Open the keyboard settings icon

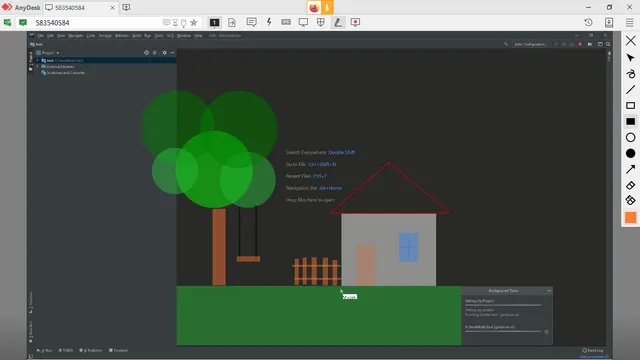[286, 22]
